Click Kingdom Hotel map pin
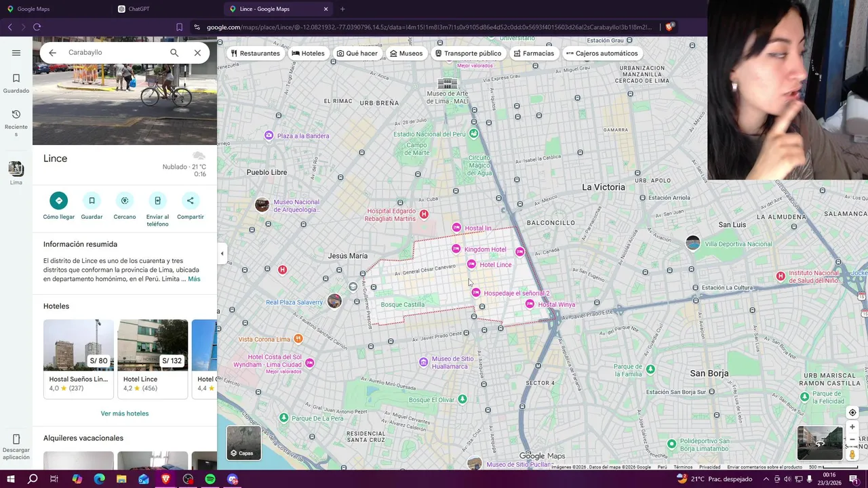Screen dimensions: 868x488 pos(456,249)
